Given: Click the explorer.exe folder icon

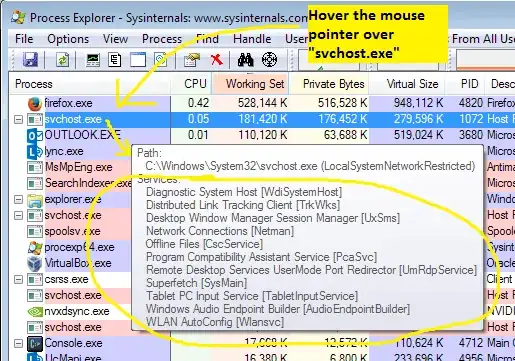Looking at the screenshot, I should [35, 200].
